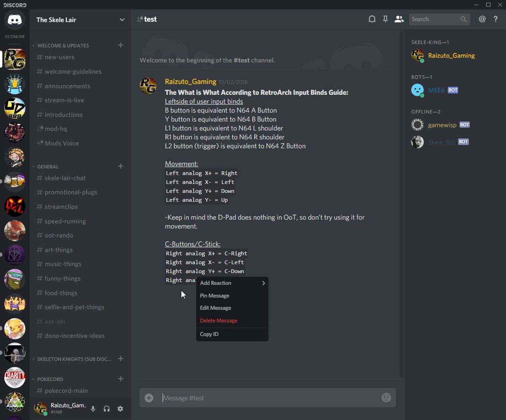Click search magnifier icon
This screenshot has height=420, width=506.
point(463,19)
